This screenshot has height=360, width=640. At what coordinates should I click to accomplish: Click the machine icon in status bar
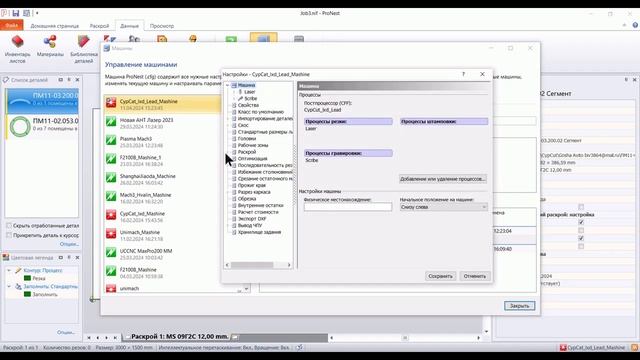[563, 347]
